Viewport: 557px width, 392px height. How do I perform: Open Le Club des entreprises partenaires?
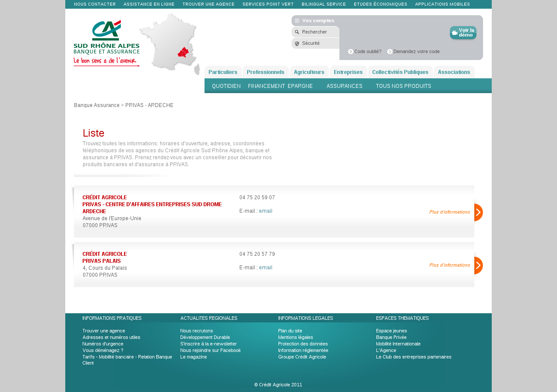414,357
